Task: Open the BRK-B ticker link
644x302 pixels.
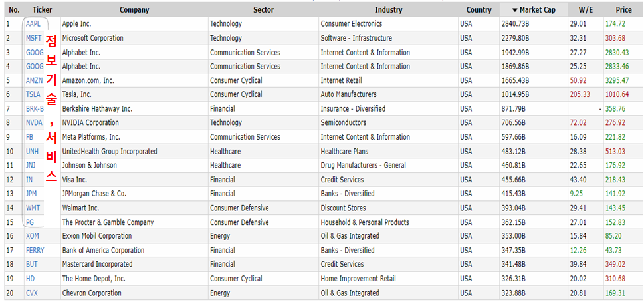Action: tap(35, 108)
